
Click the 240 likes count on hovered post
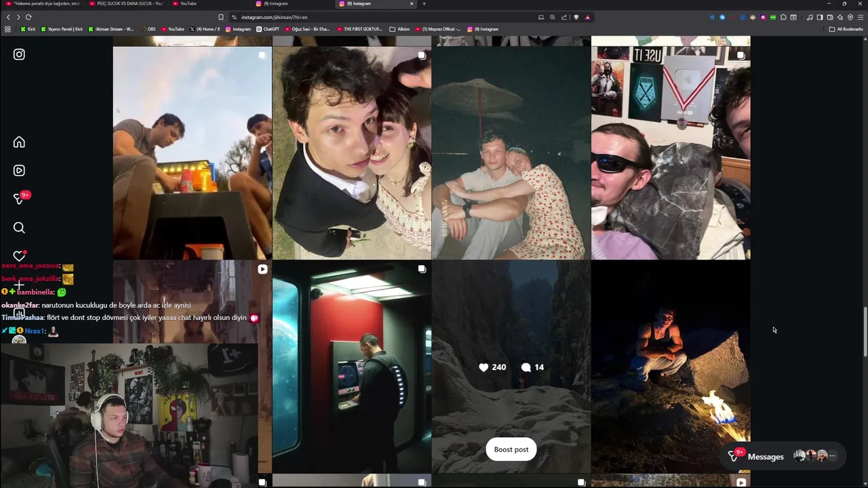click(492, 367)
